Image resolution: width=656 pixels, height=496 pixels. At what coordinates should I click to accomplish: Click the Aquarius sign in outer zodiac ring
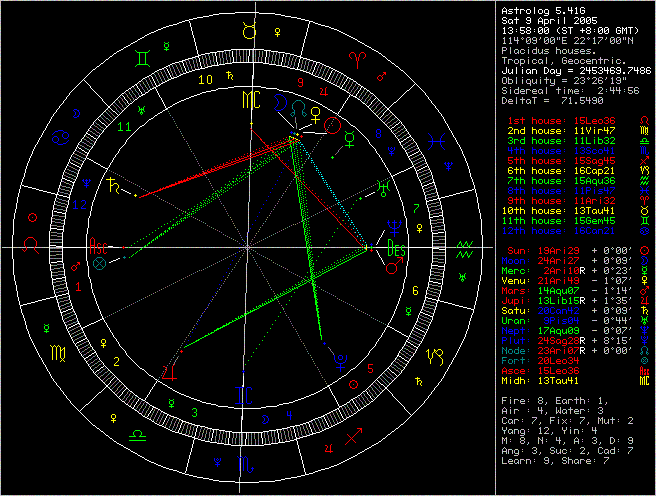click(464, 245)
